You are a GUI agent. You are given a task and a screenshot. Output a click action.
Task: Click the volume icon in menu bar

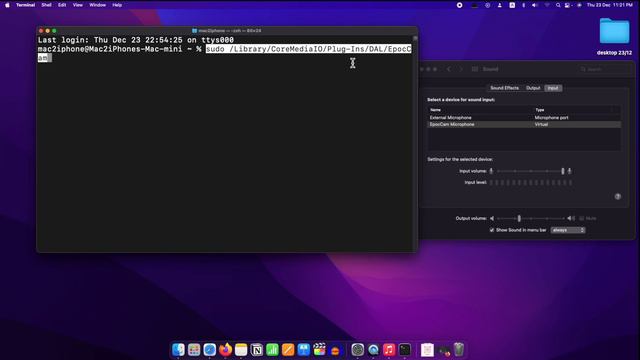pyautogui.click(x=534, y=5)
